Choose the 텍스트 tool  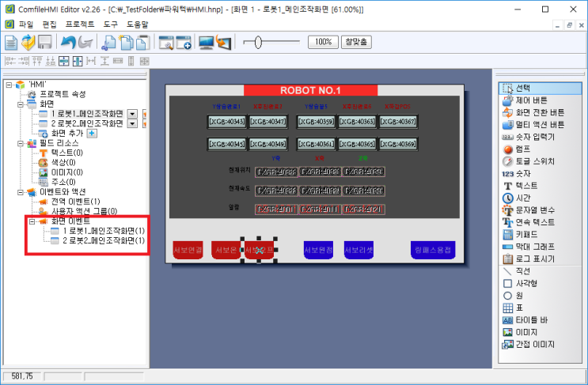(520, 186)
